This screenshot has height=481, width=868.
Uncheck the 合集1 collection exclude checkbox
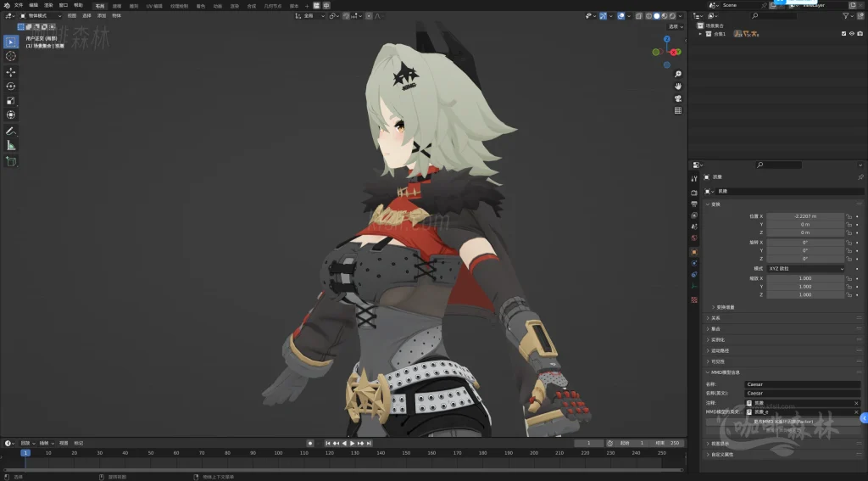[x=843, y=34]
